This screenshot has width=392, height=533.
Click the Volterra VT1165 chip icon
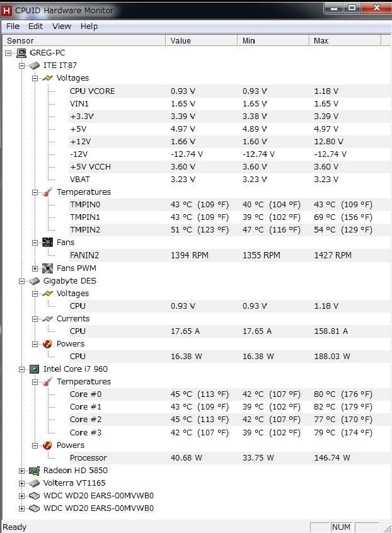[34, 483]
